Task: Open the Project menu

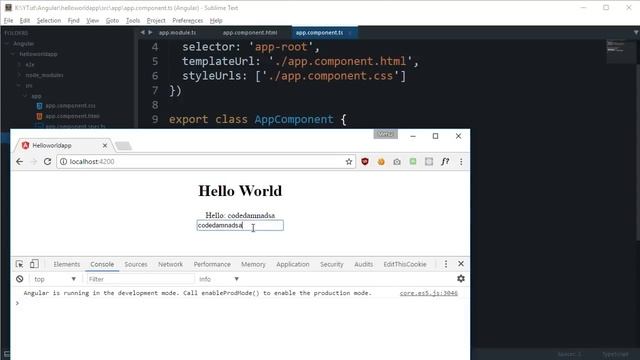Action: coord(156,20)
